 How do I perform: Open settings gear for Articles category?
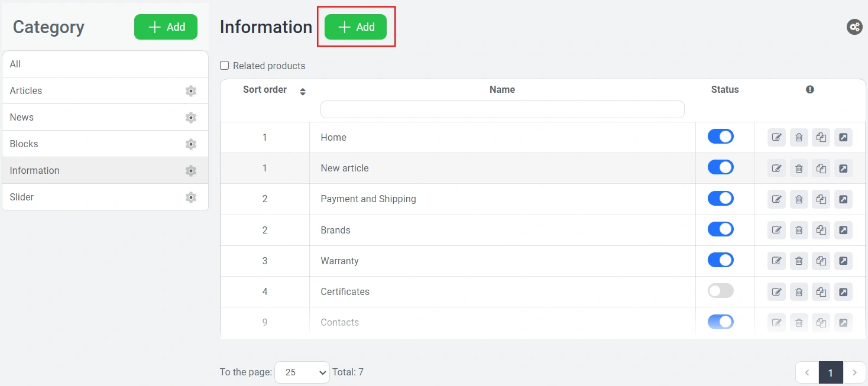tap(190, 91)
